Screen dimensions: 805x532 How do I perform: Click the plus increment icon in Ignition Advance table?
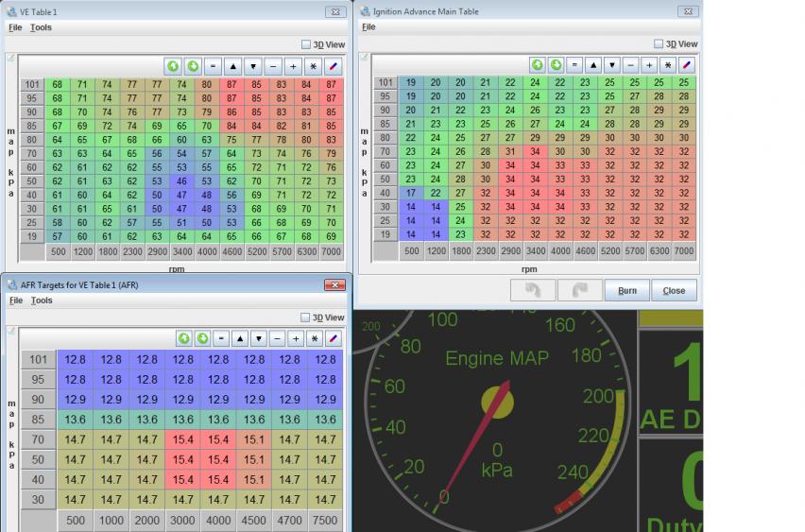[x=649, y=65]
